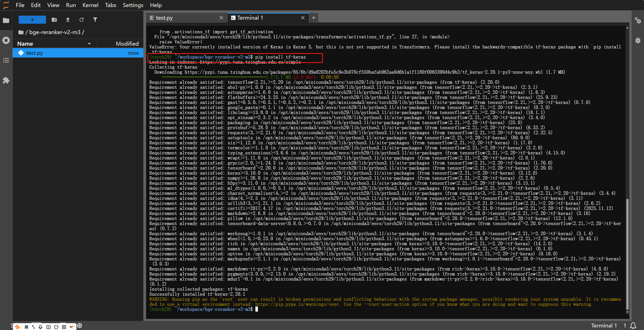This screenshot has width=644, height=330.
Task: Open the Debugger bug icon
Action: [x=638, y=40]
